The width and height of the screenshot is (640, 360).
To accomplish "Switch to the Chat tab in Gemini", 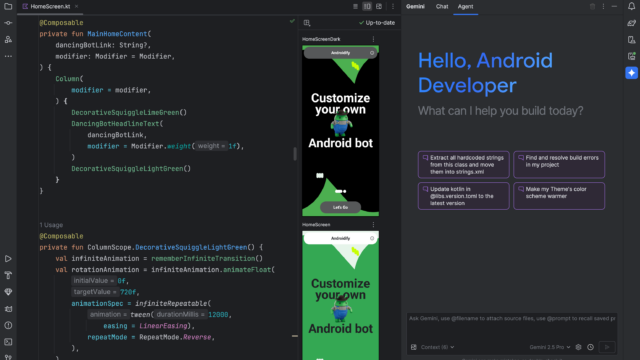I will [x=442, y=7].
